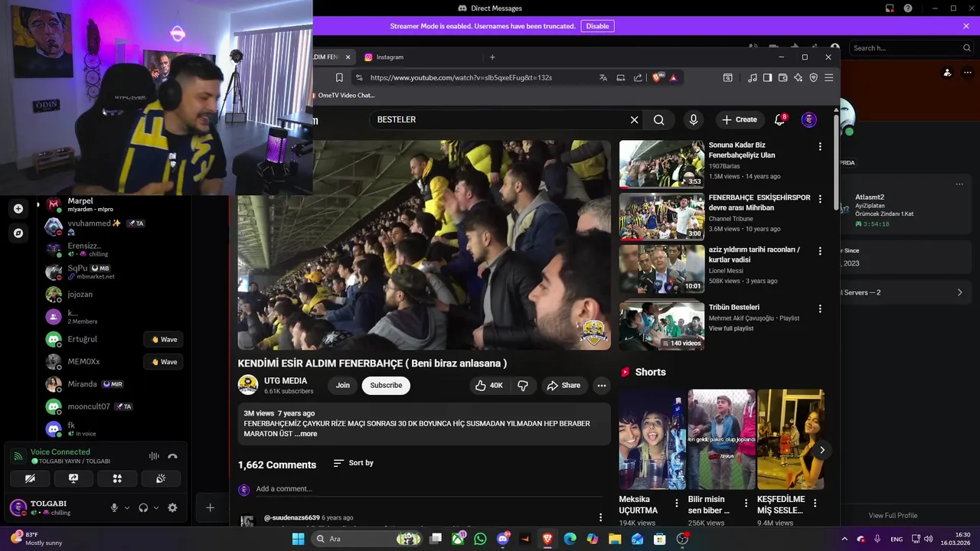Open YouTube account avatar menu
The height and width of the screenshot is (551, 980).
click(808, 119)
